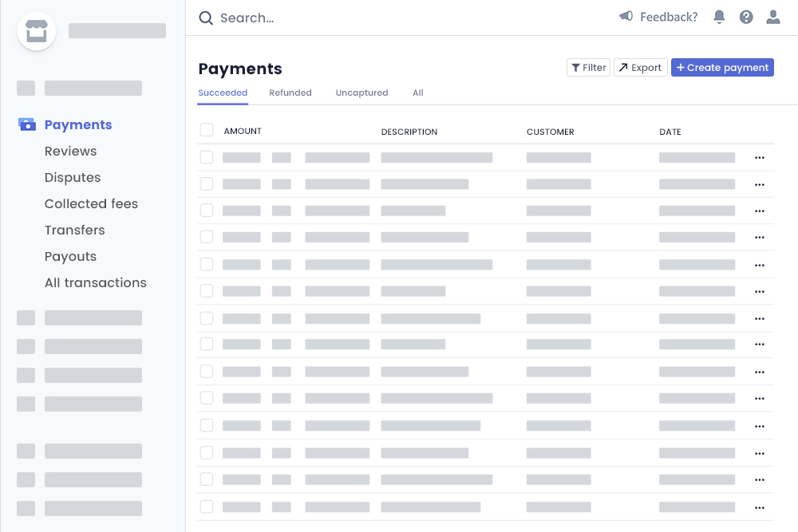Toggle the select-all checkbox in the table header
Image resolution: width=798 pixels, height=532 pixels.
[206, 129]
